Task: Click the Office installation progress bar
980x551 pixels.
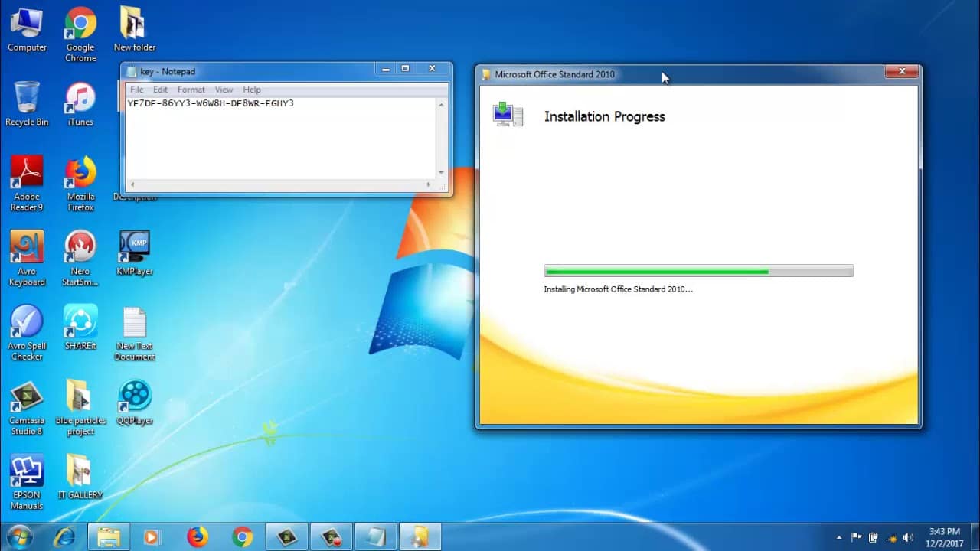Action: [x=698, y=271]
